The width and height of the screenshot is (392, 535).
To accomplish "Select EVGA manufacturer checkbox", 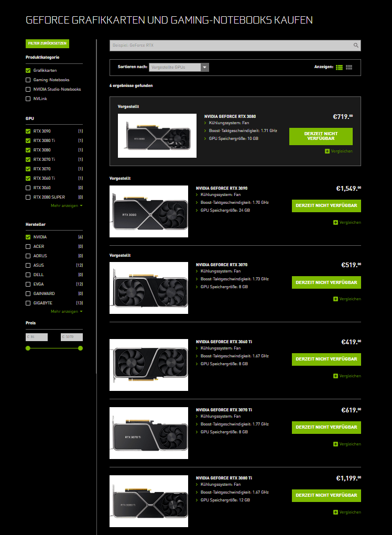I will (28, 284).
